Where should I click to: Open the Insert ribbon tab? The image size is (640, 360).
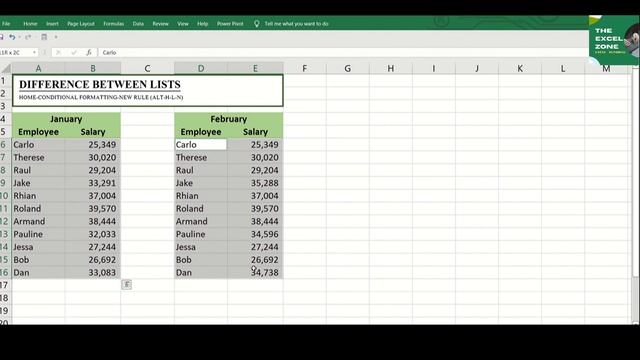[x=52, y=24]
